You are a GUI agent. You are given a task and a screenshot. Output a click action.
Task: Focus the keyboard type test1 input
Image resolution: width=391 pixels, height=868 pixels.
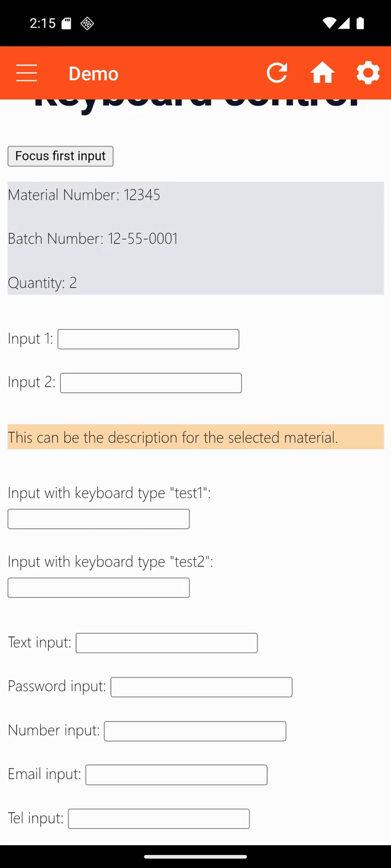(x=98, y=519)
